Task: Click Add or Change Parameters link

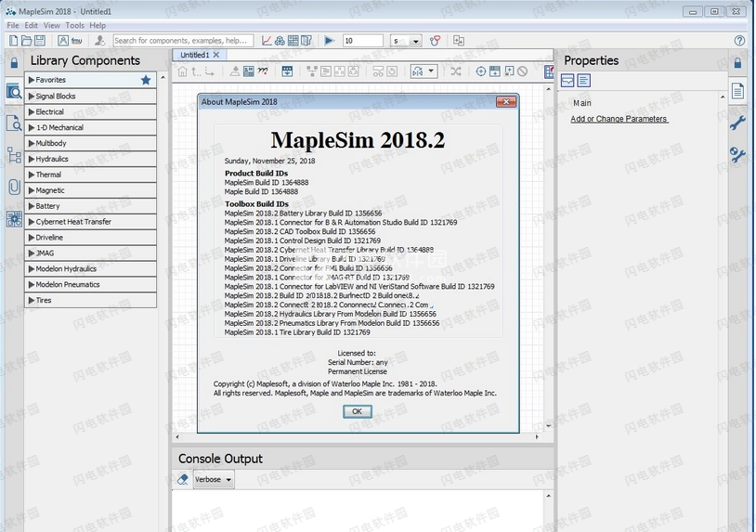Action: pos(619,119)
